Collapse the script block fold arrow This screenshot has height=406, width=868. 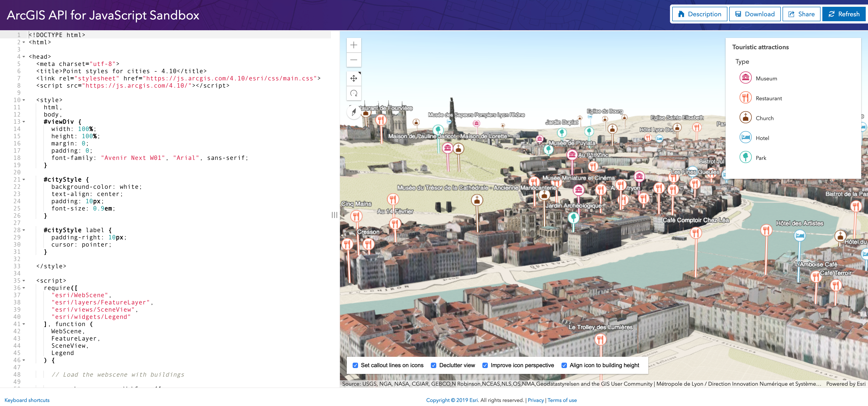pos(24,281)
